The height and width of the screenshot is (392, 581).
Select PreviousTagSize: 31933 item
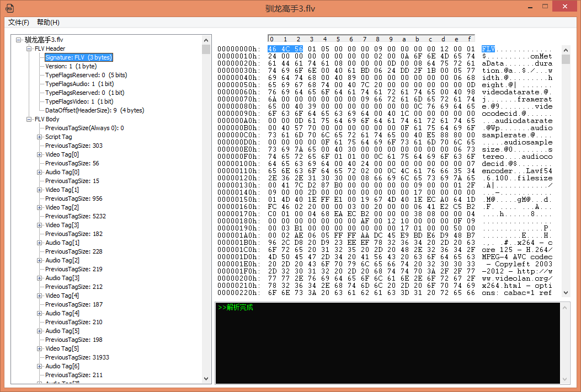77,358
